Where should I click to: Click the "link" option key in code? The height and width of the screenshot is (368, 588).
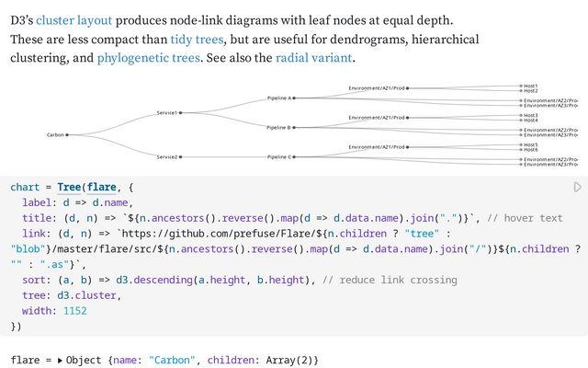[34, 234]
